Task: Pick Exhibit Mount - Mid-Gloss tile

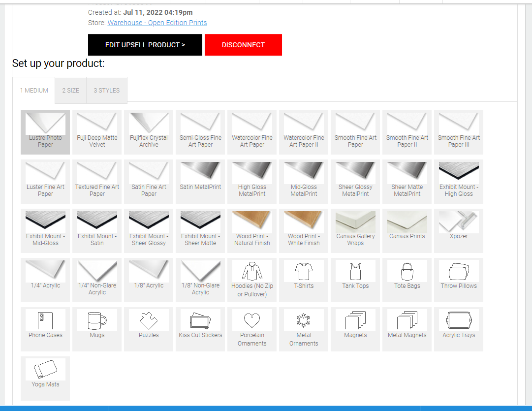Action: click(x=45, y=231)
